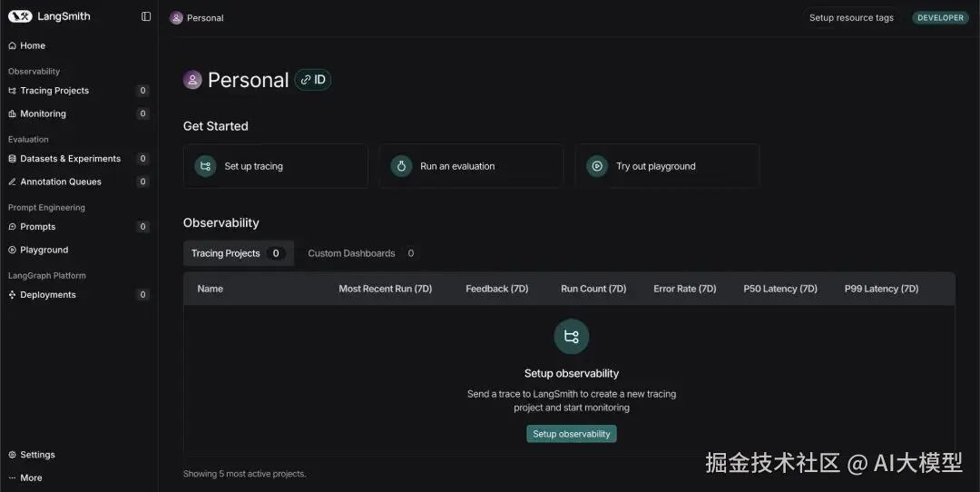This screenshot has height=492, width=980.
Task: Click the LangSmith logo icon
Action: pos(20,16)
